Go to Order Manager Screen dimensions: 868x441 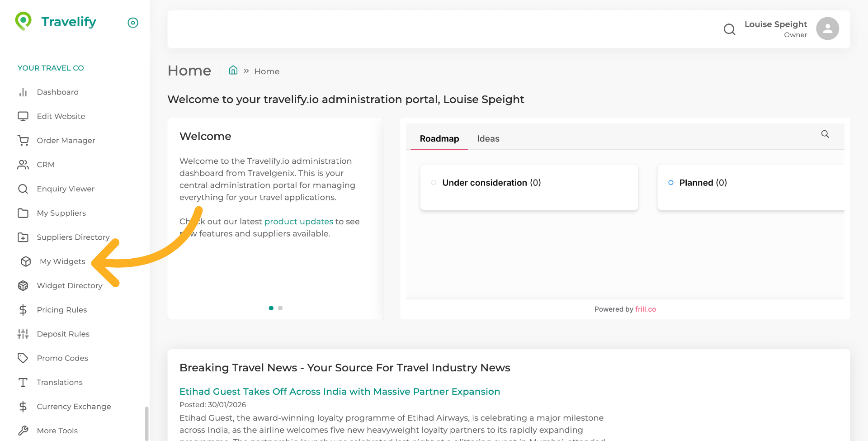pyautogui.click(x=66, y=141)
